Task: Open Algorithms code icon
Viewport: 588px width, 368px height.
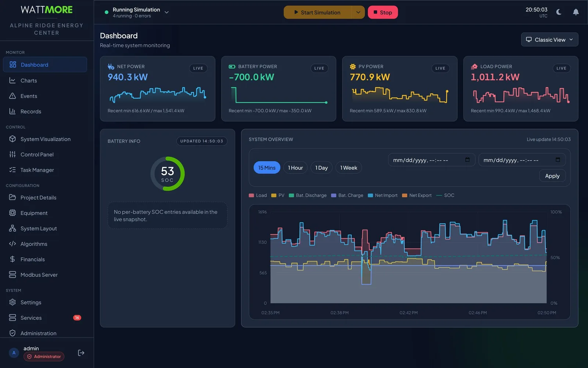Action: pos(12,244)
